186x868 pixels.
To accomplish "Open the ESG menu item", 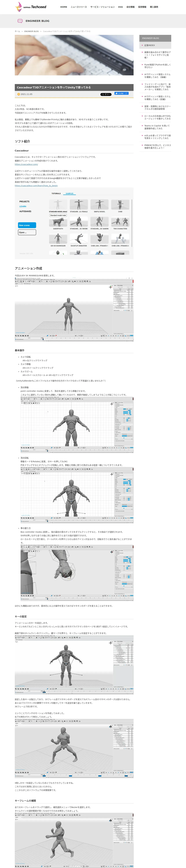I will pyautogui.click(x=121, y=7).
